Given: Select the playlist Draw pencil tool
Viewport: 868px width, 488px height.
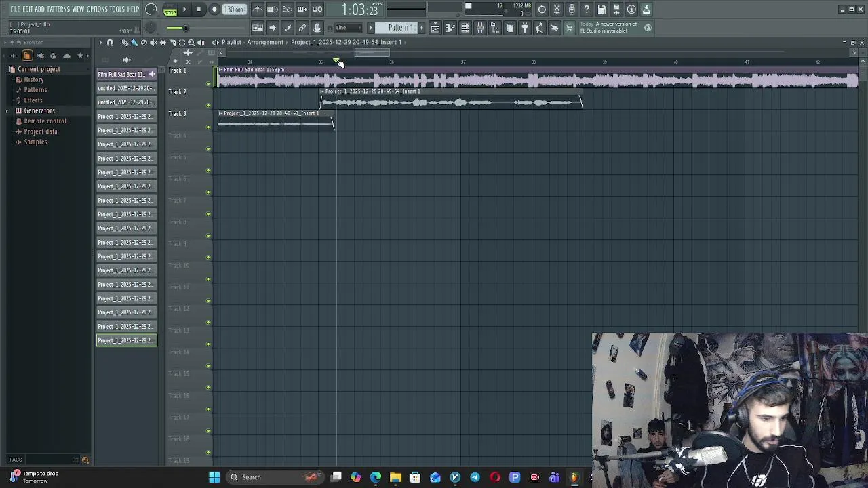Looking at the screenshot, I should click(x=125, y=43).
